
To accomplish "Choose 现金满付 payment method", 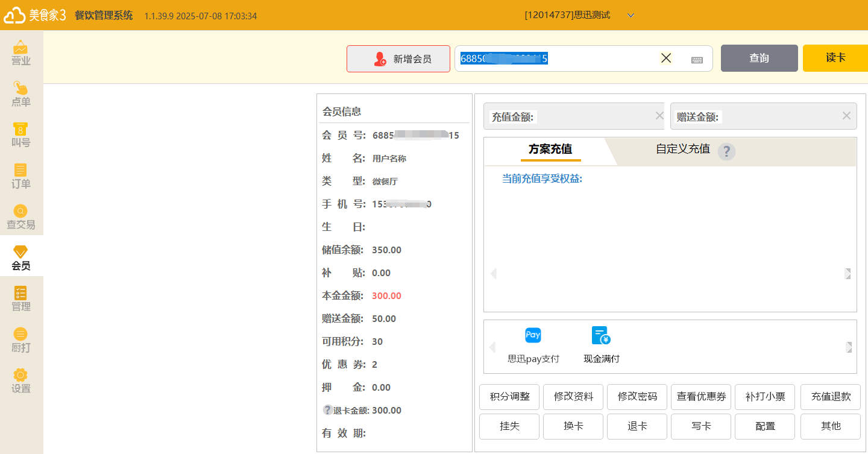I will (602, 345).
